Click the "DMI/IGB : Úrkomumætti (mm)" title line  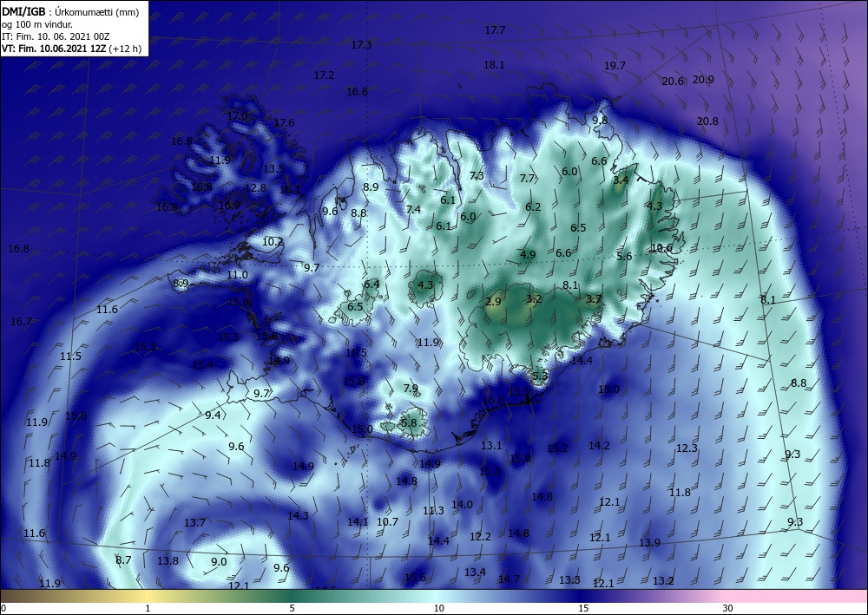tap(70, 12)
